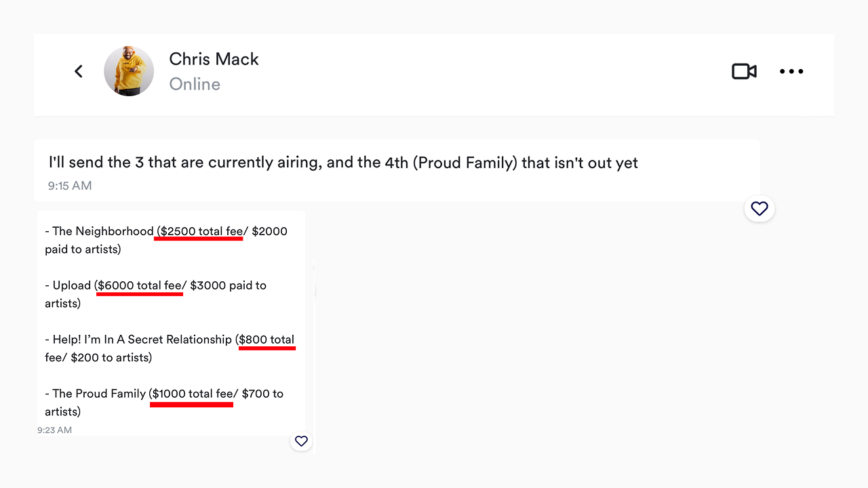Open Chris Mack's profile picture
868x488 pixels.
[x=129, y=71]
